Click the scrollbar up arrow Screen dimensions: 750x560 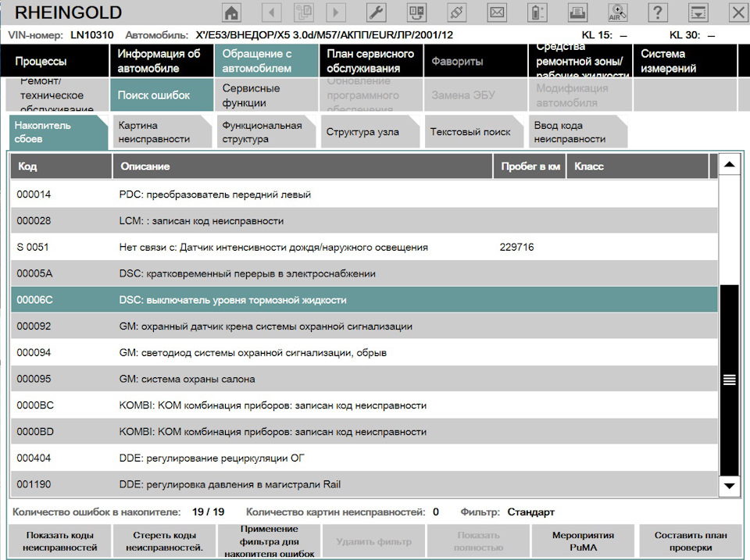(730, 165)
